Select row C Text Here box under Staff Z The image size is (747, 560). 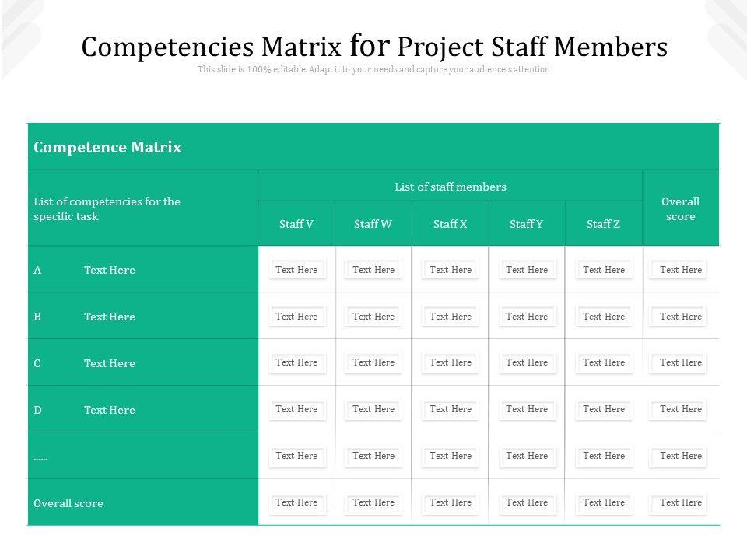coord(604,362)
